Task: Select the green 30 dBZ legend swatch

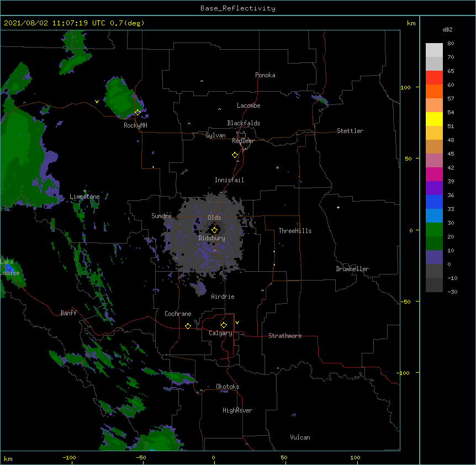Action: [434, 230]
